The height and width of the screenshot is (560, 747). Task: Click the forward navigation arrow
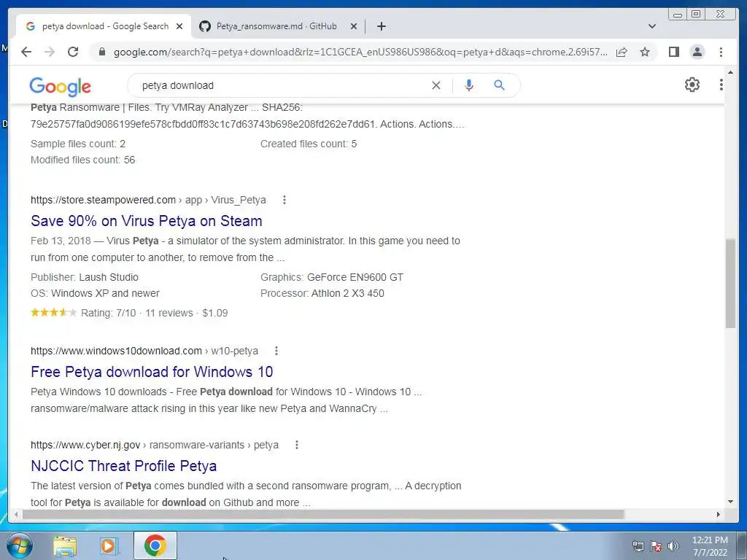click(x=49, y=52)
